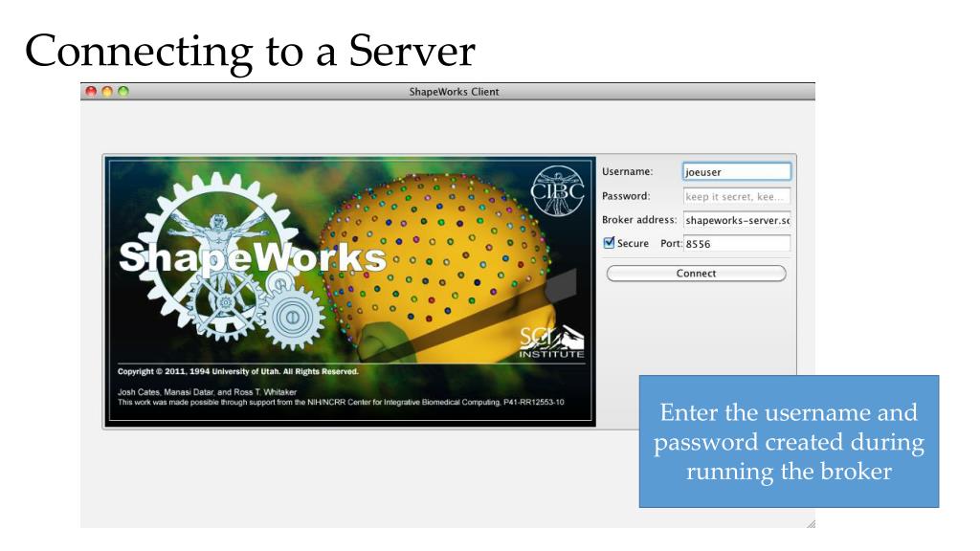Click the ShapeWorks title text on splash
980x551 pixels.
tap(253, 256)
